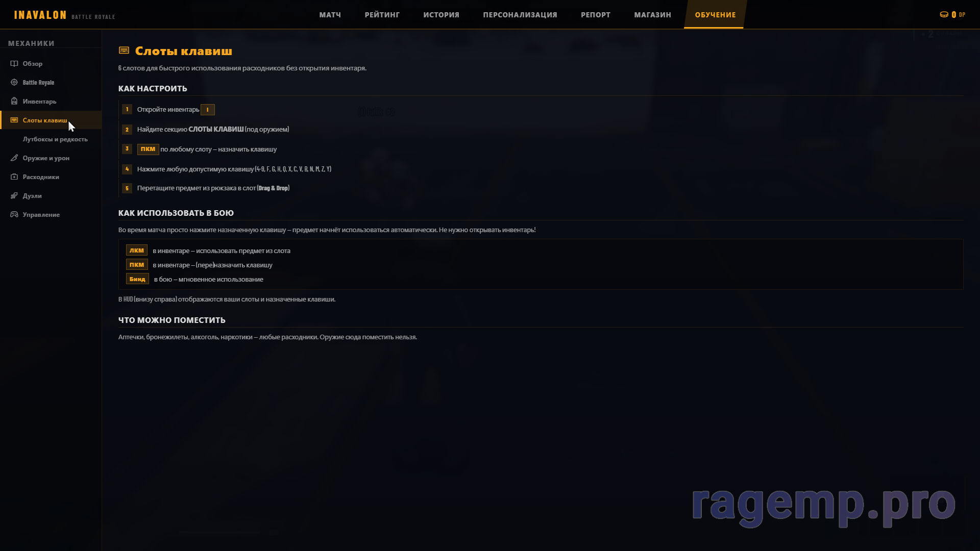Click the book icon next to Обзор

(x=14, y=64)
